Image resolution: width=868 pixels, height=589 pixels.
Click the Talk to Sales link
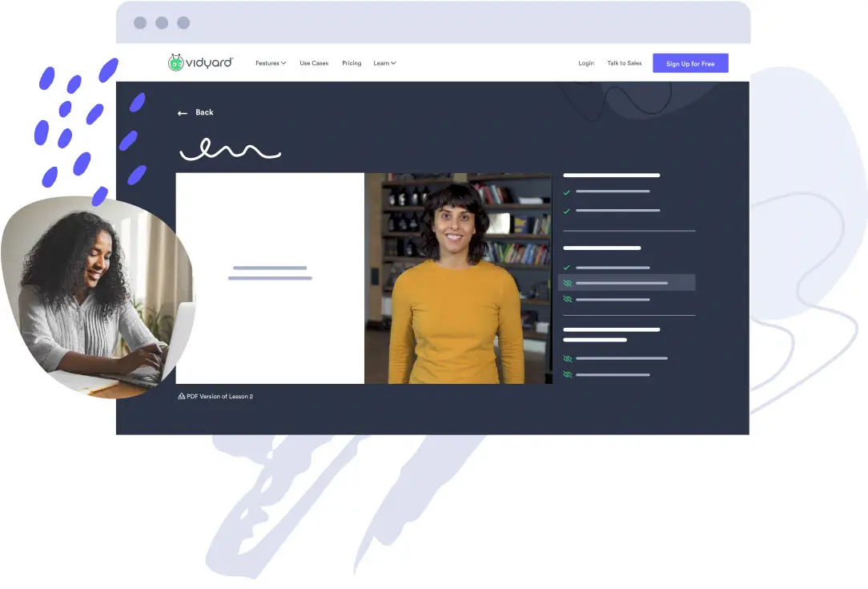[625, 63]
